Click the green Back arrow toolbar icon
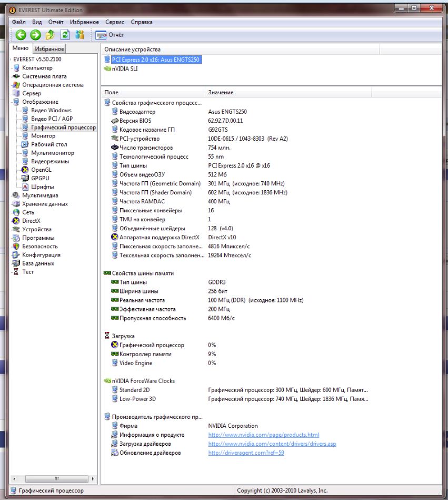448x500 pixels. click(x=21, y=35)
